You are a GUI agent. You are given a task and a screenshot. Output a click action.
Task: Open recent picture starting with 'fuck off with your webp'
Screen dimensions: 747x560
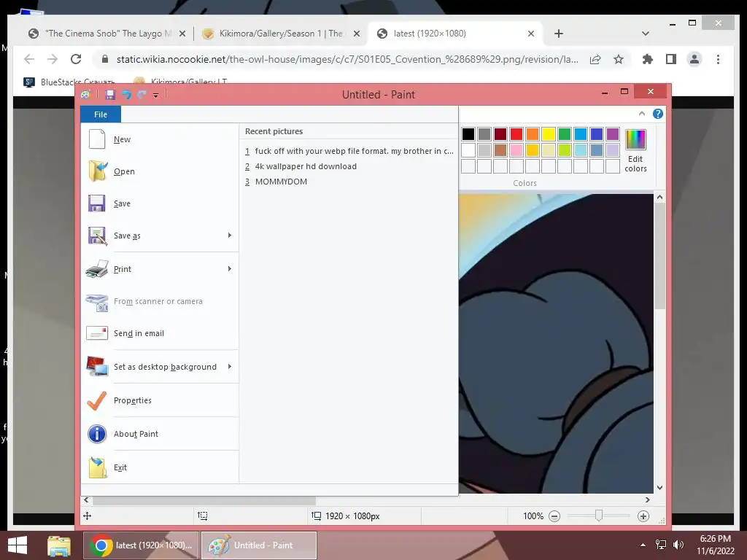[x=349, y=151]
